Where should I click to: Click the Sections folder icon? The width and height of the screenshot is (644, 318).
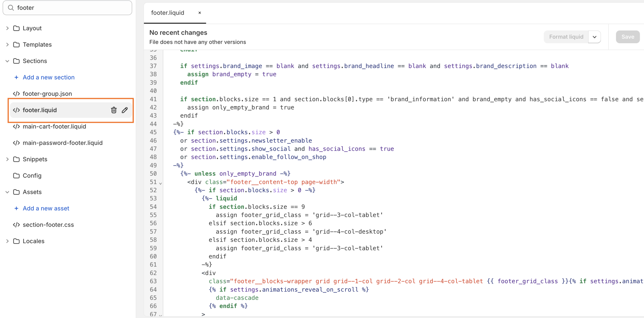[16, 61]
